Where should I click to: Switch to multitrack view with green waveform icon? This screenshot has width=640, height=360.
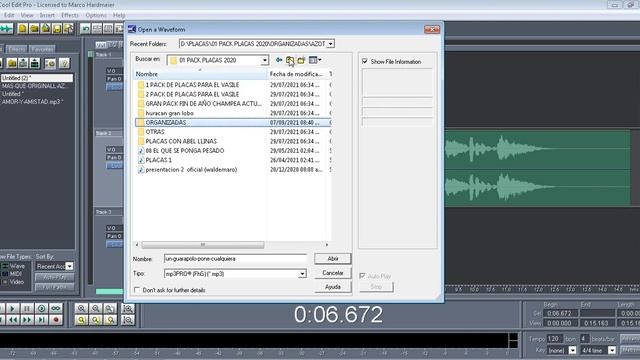[6, 28]
